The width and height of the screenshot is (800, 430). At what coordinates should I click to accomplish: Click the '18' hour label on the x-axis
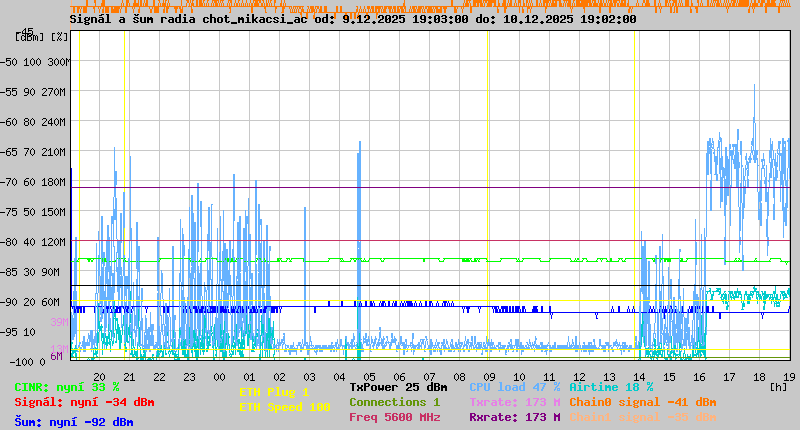click(x=759, y=377)
